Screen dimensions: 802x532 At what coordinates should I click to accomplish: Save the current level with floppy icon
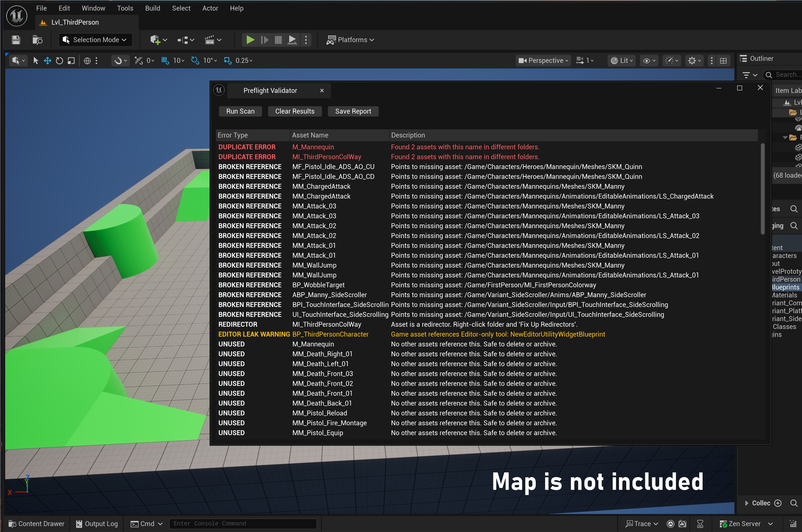coord(16,40)
